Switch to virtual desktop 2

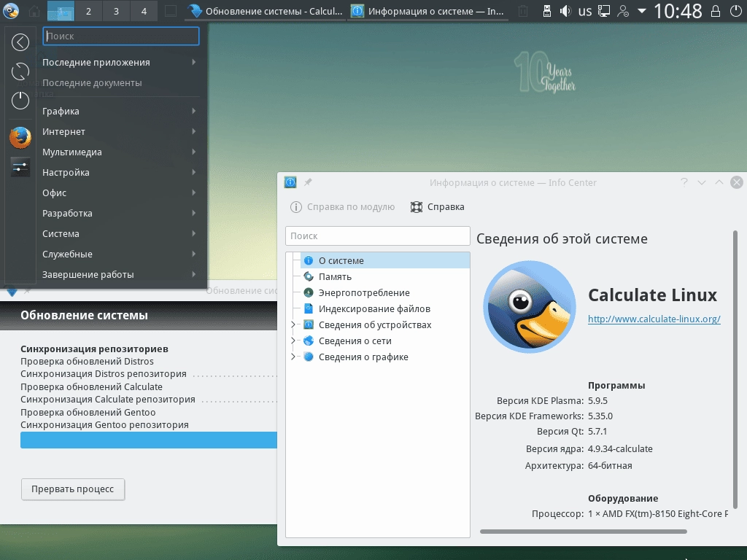(x=88, y=10)
